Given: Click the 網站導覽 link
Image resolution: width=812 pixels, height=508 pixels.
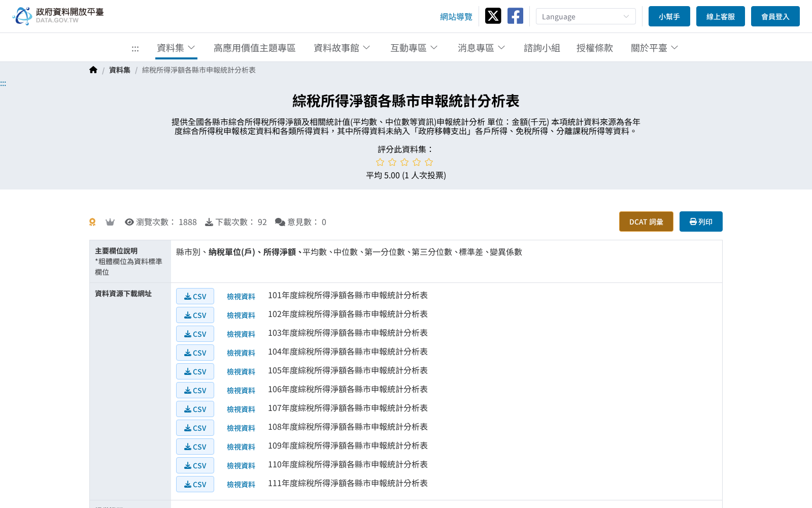Looking at the screenshot, I should pyautogui.click(x=456, y=17).
